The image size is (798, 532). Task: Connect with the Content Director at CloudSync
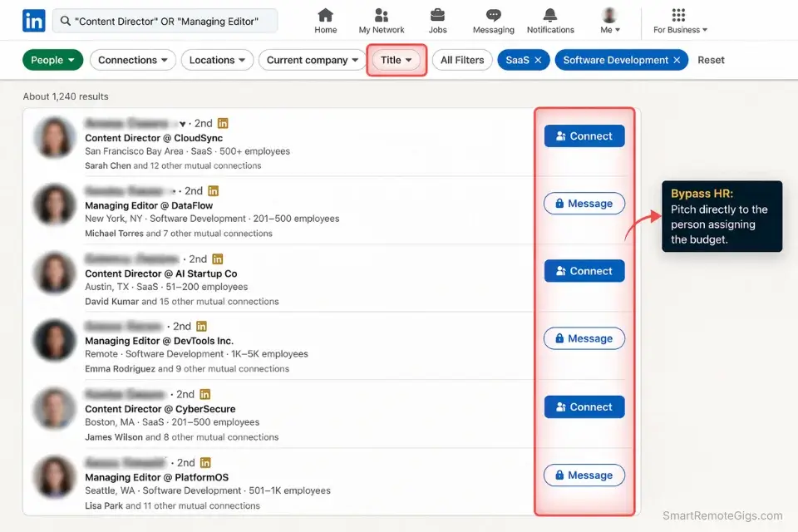tap(584, 135)
